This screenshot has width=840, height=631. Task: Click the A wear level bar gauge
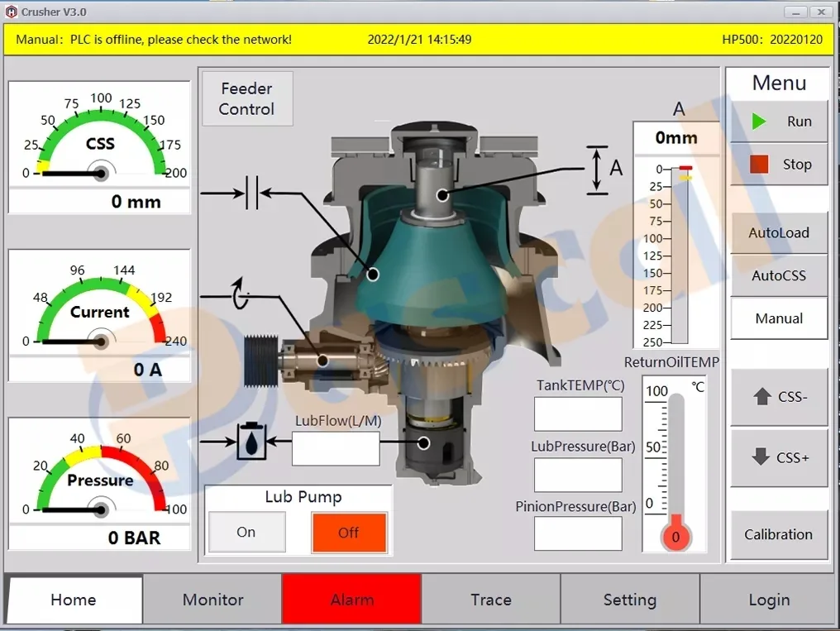point(680,255)
